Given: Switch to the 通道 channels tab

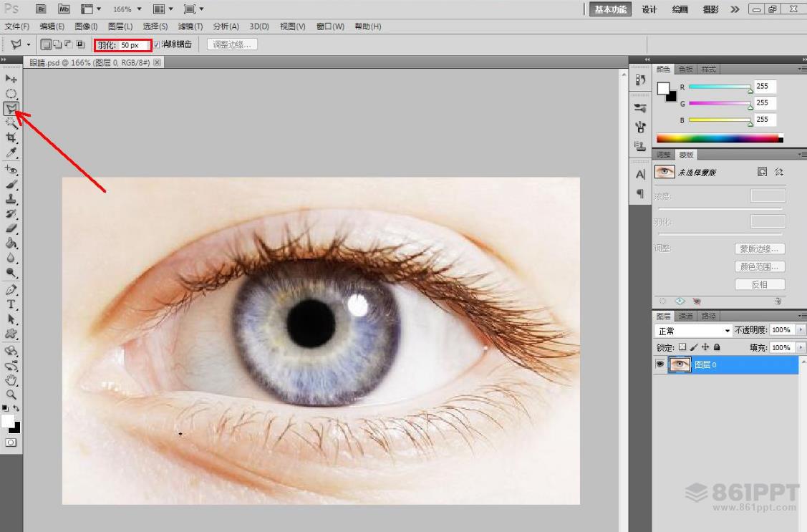Looking at the screenshot, I should 686,316.
